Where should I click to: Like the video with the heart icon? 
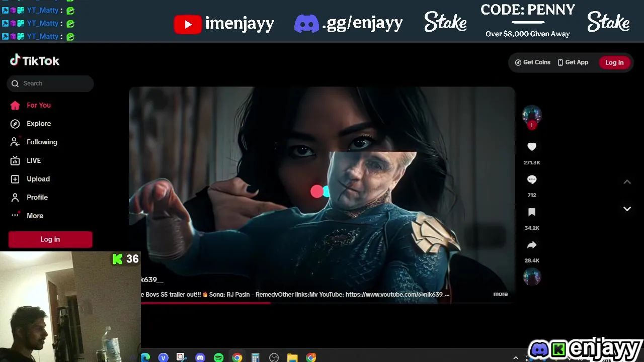click(x=532, y=147)
